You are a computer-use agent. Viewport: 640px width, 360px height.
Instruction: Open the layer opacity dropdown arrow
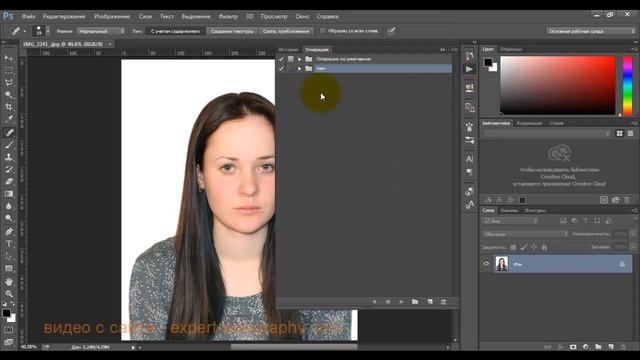pos(633,234)
